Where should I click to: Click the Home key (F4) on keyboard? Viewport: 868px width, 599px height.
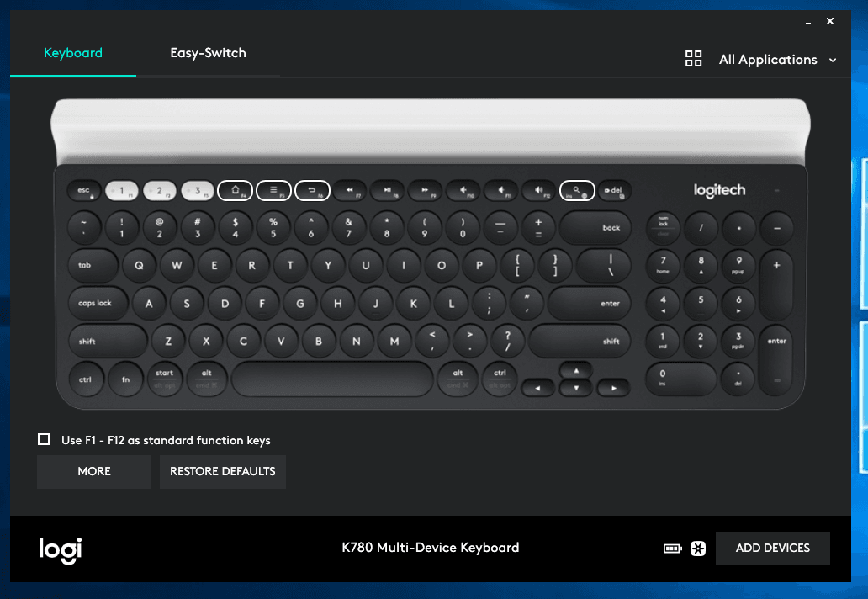click(x=236, y=190)
